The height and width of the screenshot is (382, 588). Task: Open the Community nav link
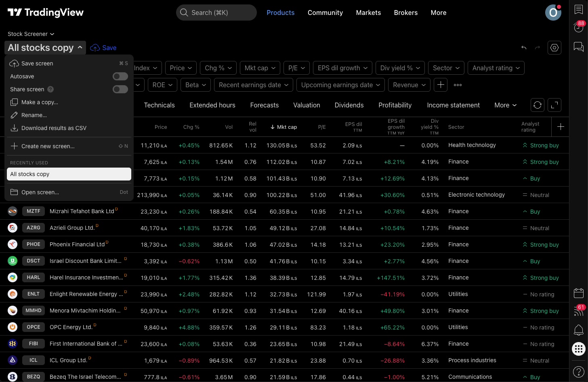tap(325, 13)
